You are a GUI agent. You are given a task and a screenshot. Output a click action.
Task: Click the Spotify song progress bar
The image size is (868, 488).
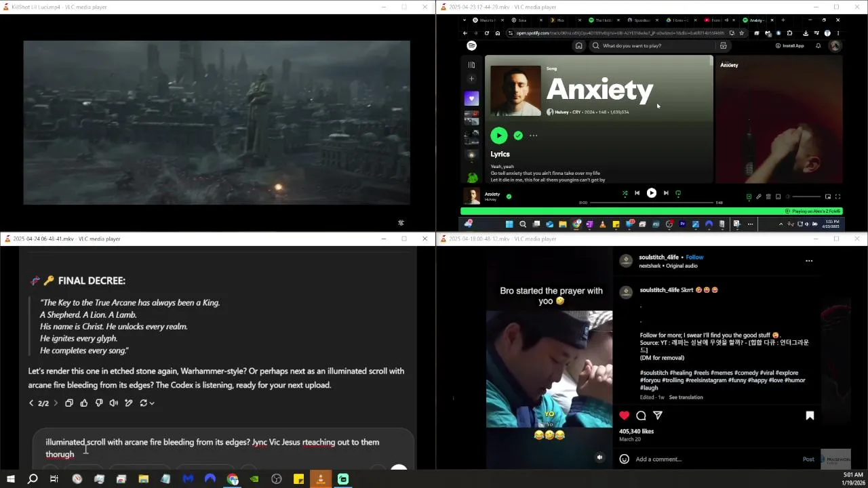(x=651, y=203)
